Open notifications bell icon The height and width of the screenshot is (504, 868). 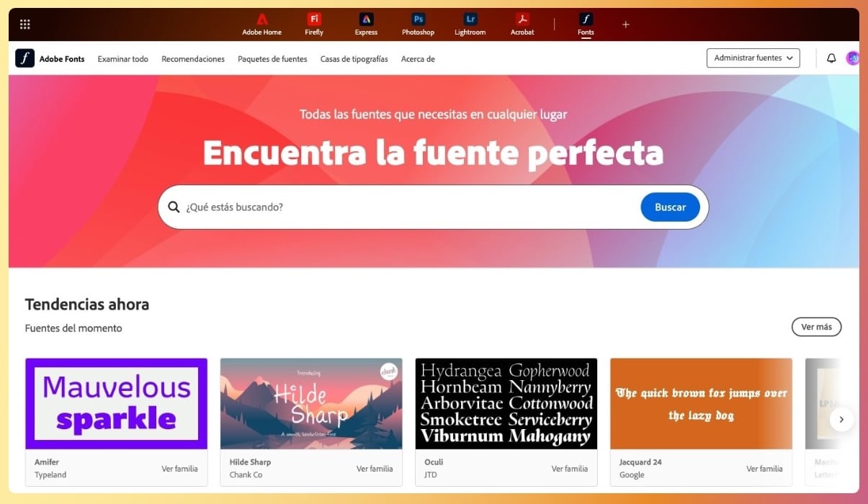[x=831, y=58]
